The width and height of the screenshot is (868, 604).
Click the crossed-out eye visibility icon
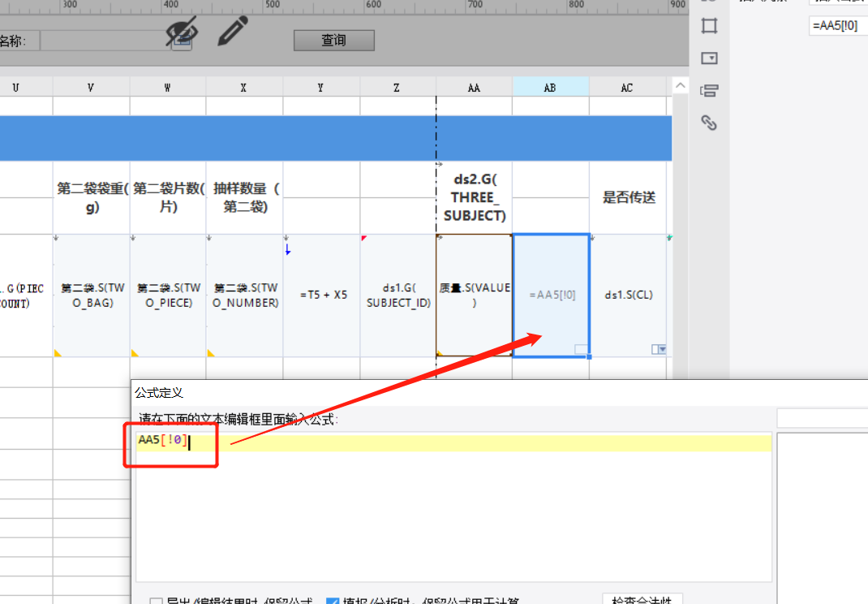click(x=182, y=32)
